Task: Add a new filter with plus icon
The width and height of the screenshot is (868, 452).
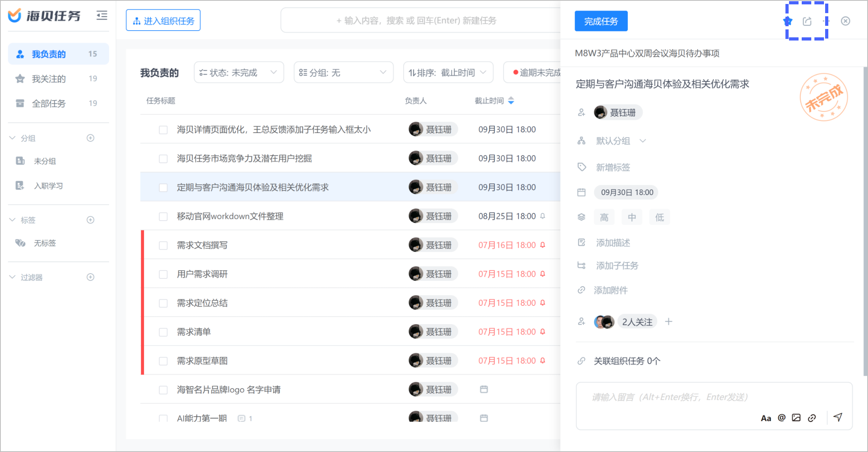Action: coord(90,277)
